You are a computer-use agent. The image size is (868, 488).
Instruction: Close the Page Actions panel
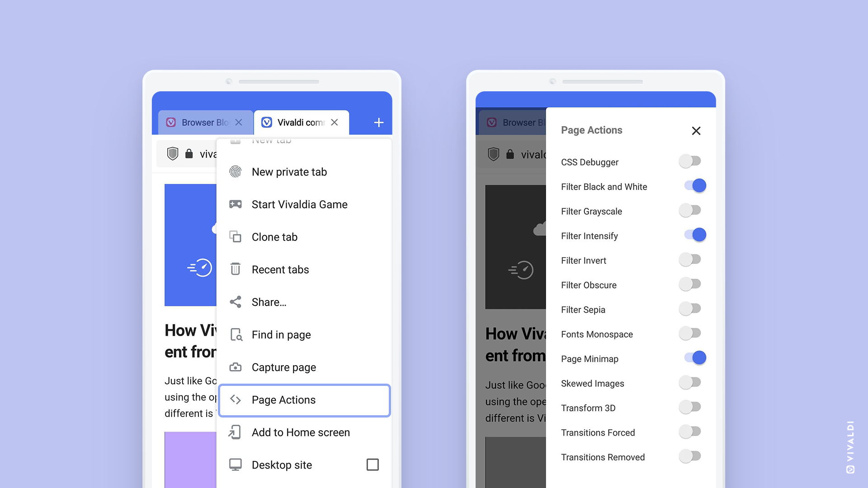click(x=694, y=130)
